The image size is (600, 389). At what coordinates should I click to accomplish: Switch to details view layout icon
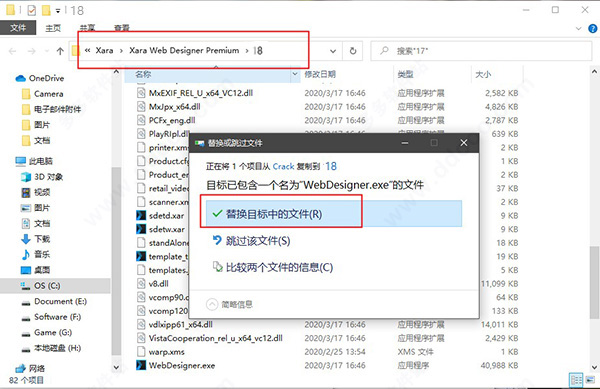pyautogui.click(x=576, y=379)
